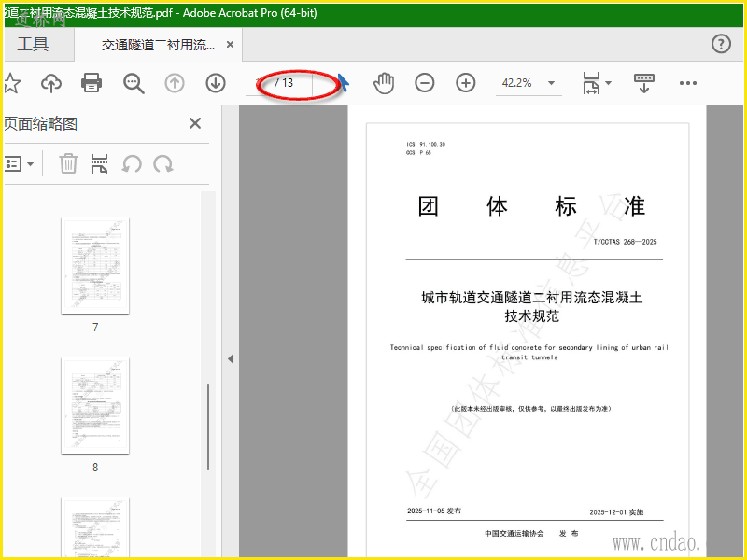Switch to the 工具 tab

tap(33, 44)
